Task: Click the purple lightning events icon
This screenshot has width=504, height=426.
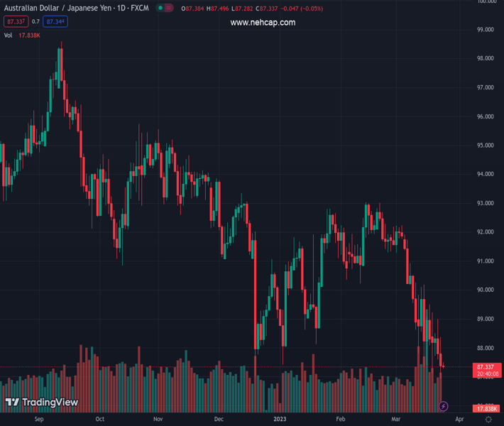Action: [x=444, y=406]
